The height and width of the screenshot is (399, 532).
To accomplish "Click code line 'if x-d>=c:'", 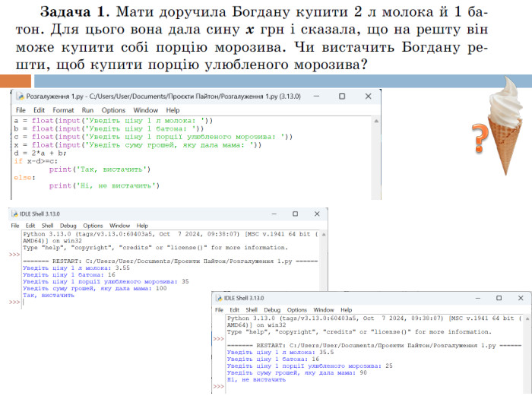I will 36,161.
